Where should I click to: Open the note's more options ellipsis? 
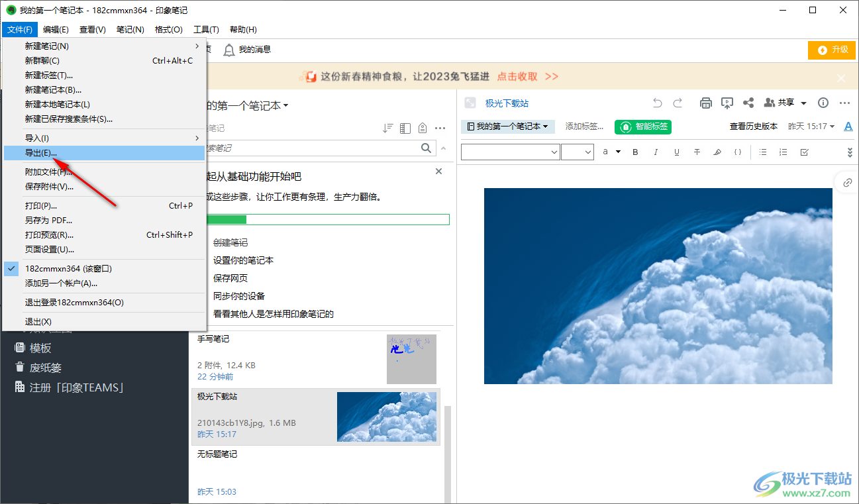(844, 103)
